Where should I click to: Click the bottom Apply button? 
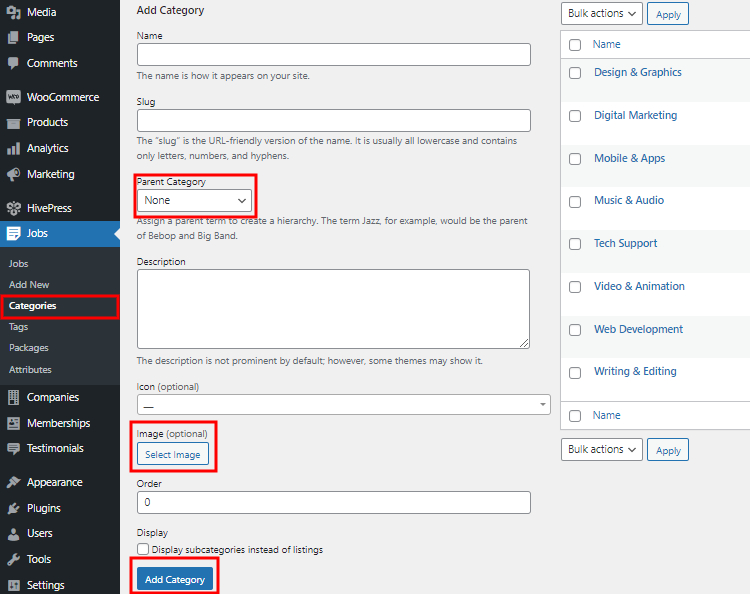pos(668,450)
